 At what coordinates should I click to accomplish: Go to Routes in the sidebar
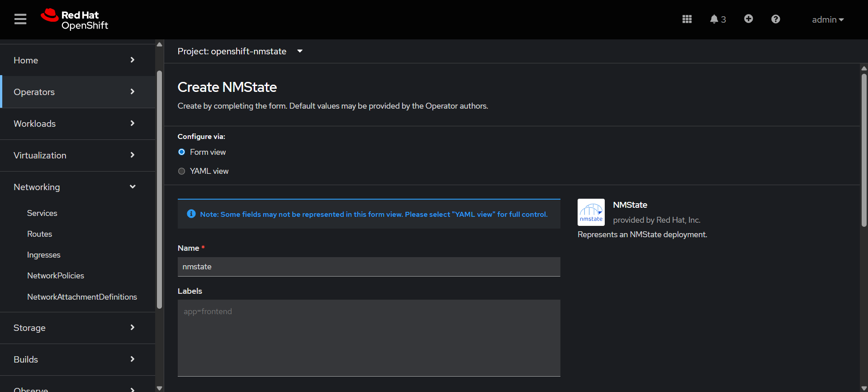coord(40,234)
